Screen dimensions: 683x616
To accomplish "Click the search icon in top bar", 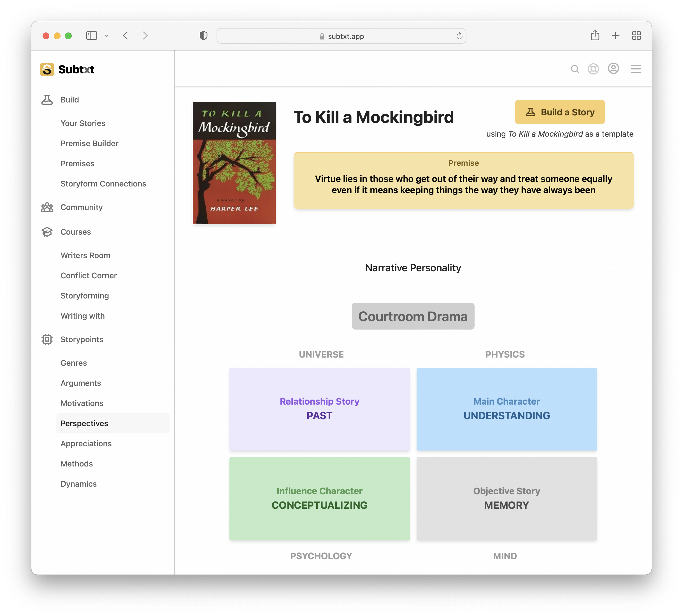I will (x=575, y=68).
